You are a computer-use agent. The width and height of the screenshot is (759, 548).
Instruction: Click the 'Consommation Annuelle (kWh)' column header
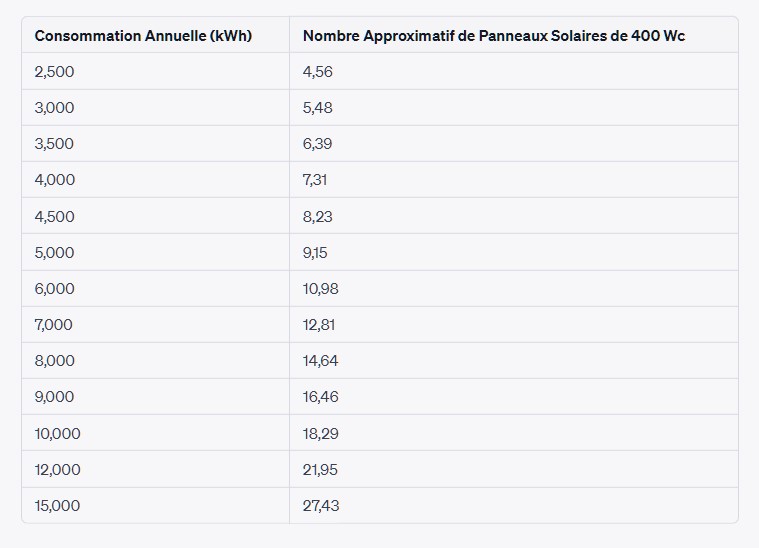tap(143, 35)
